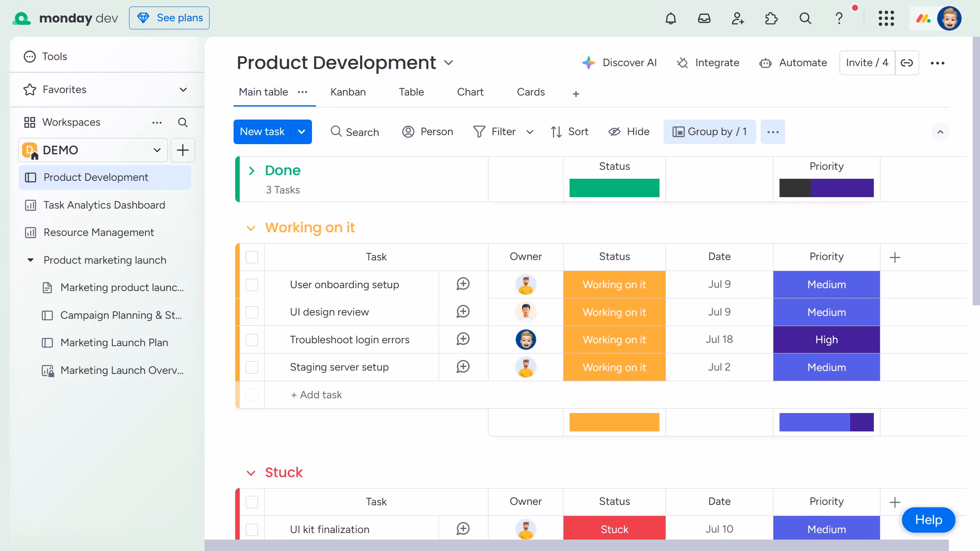Add column in Stuck group
The width and height of the screenshot is (980, 551).
[x=895, y=502]
